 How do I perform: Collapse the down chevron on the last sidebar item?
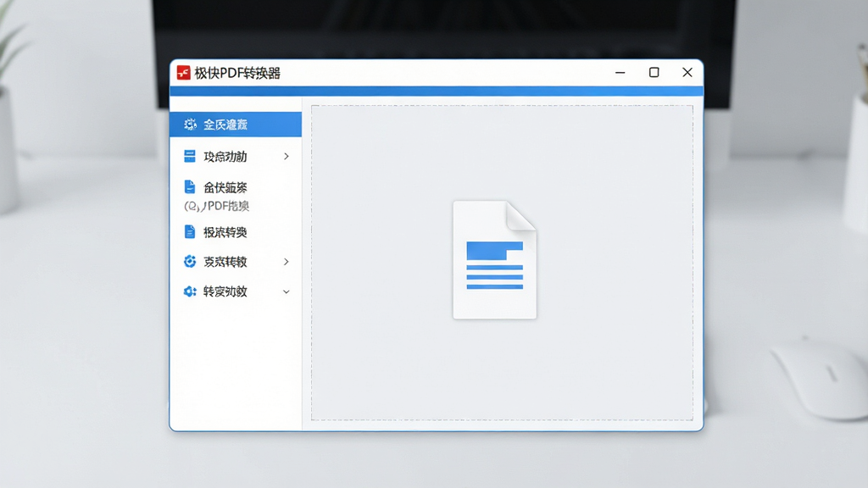[287, 291]
